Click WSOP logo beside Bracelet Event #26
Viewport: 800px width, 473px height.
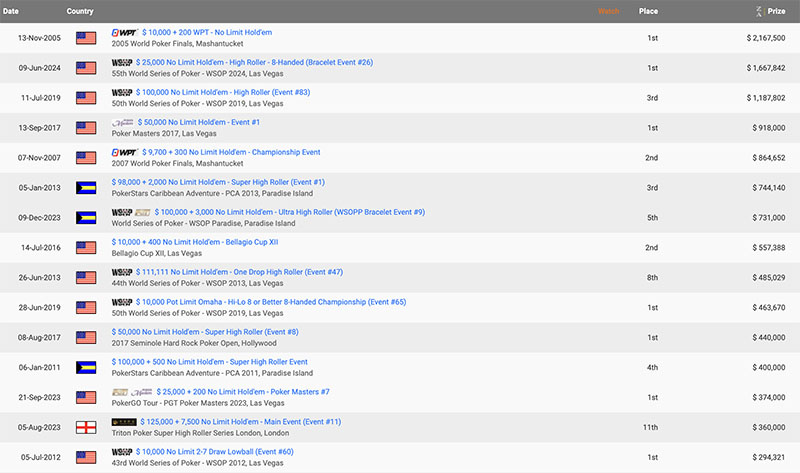(122, 63)
